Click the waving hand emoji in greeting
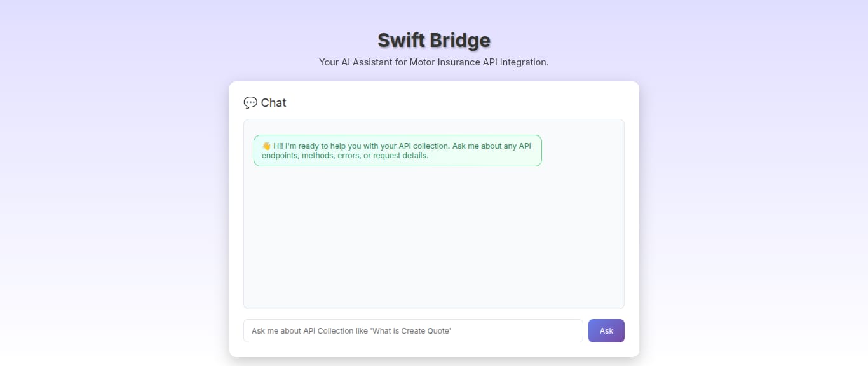This screenshot has width=868, height=366. [x=266, y=146]
